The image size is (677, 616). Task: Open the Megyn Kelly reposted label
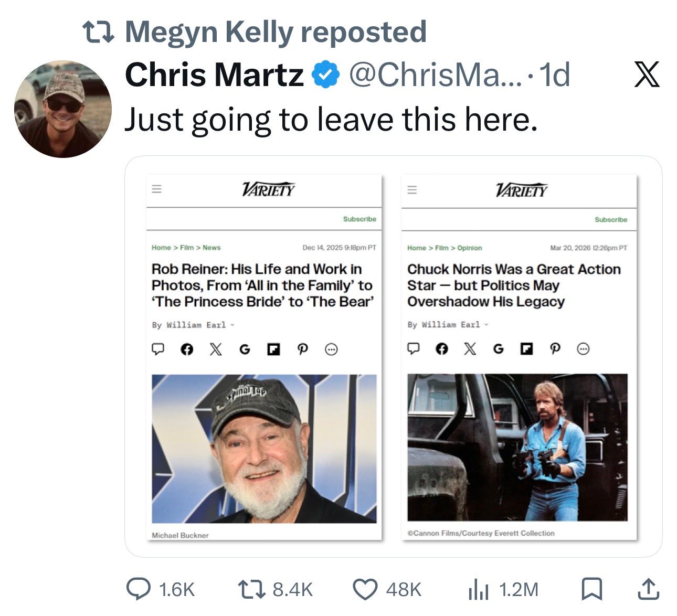click(275, 32)
